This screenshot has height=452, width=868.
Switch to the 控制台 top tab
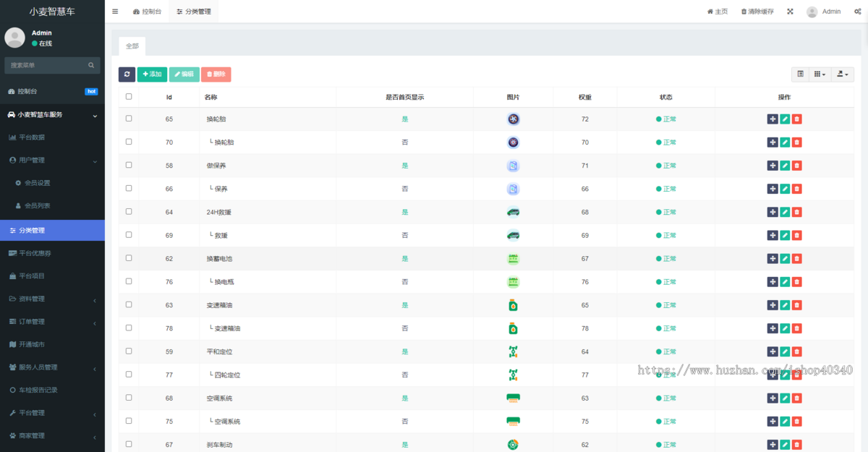click(148, 12)
